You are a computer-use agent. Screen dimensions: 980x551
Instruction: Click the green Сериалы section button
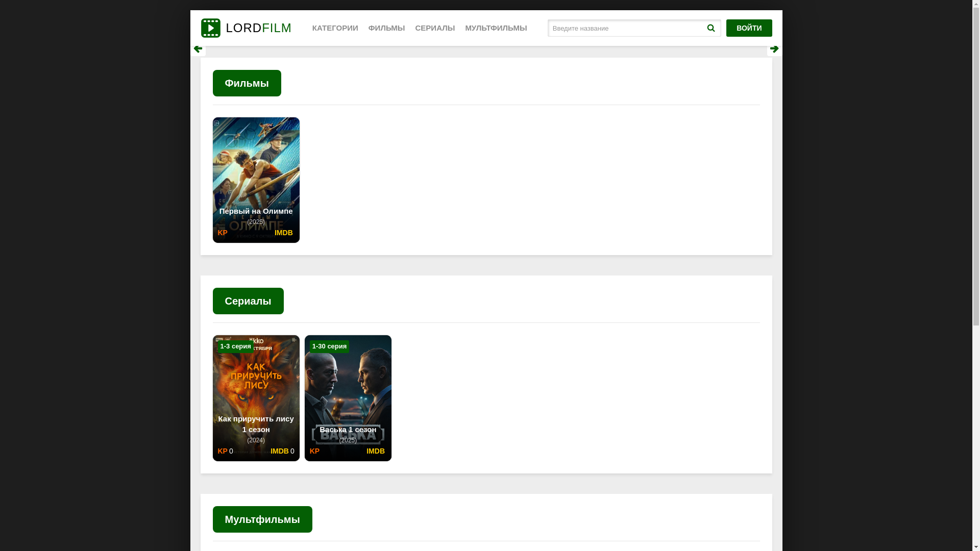coord(248,301)
